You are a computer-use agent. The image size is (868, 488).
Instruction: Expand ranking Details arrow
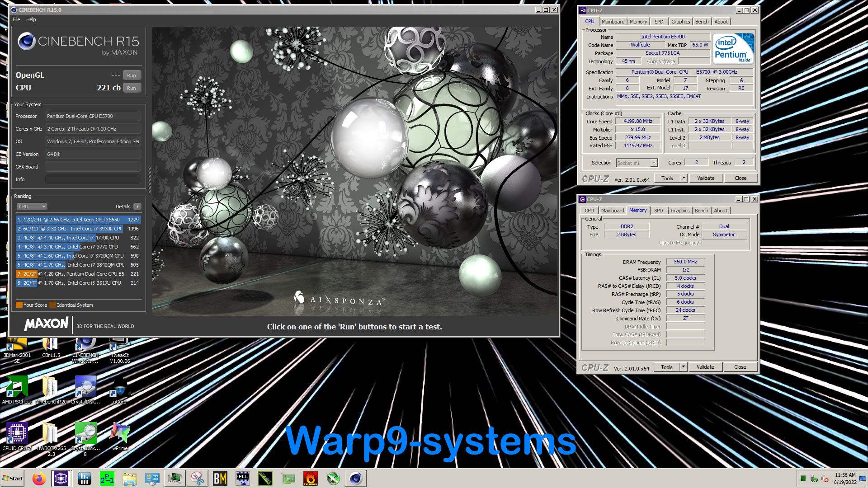[x=137, y=206]
